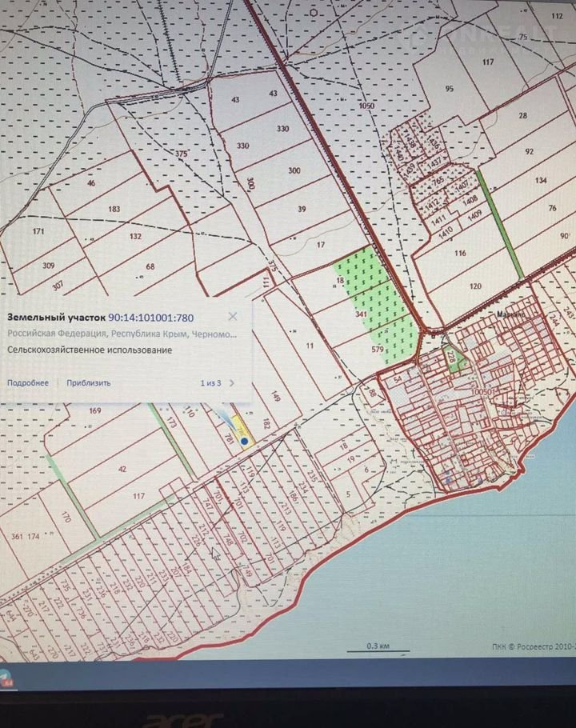The height and width of the screenshot is (728, 576).
Task: Select parcel 120 near the village
Action: click(x=475, y=286)
